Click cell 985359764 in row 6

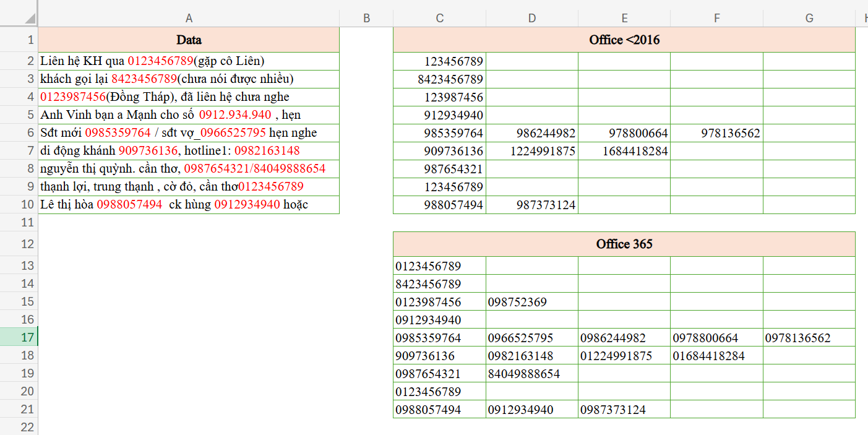[x=440, y=133]
